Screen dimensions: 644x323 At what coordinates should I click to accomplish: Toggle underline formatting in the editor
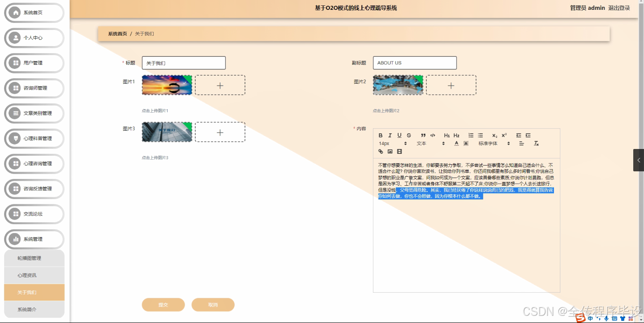(x=399, y=135)
